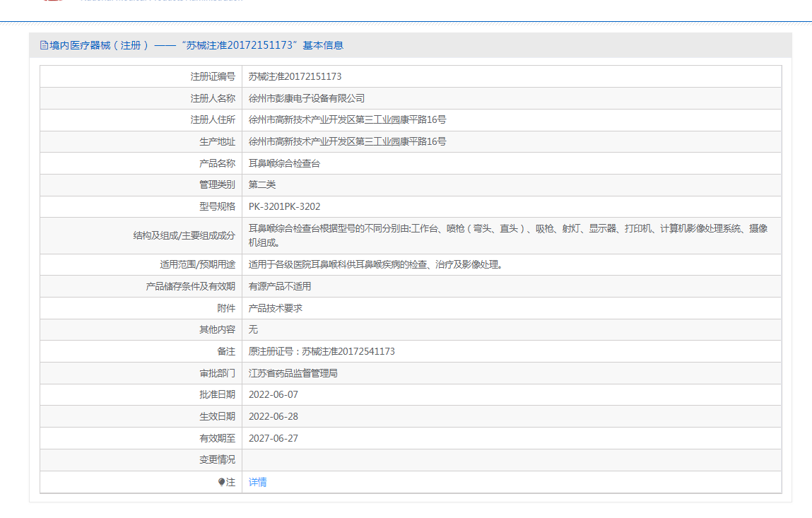The height and width of the screenshot is (518, 812).
Task: Select remark 原注册证号：苏械注准20172541173
Action: (322, 352)
